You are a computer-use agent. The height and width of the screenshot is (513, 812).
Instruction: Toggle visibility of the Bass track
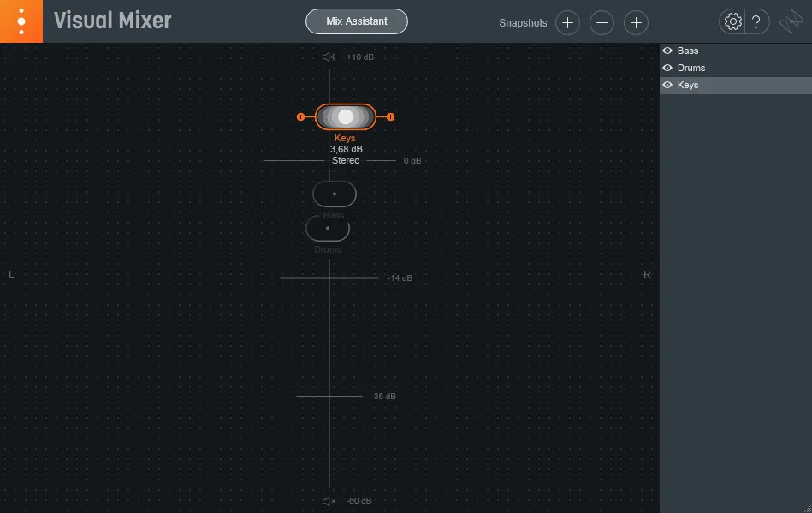pyautogui.click(x=667, y=51)
